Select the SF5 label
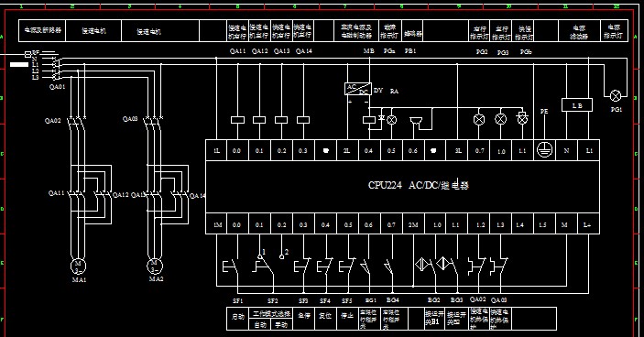 pyautogui.click(x=347, y=301)
